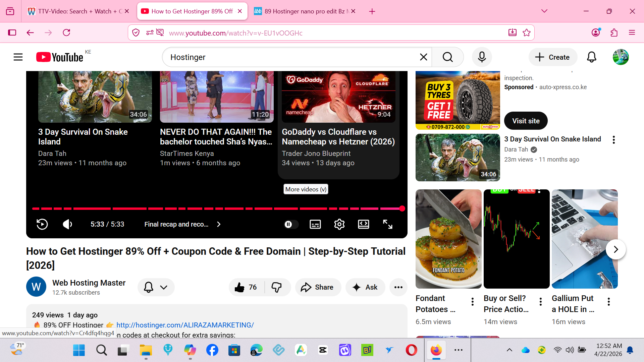Dislike this video

point(277,287)
